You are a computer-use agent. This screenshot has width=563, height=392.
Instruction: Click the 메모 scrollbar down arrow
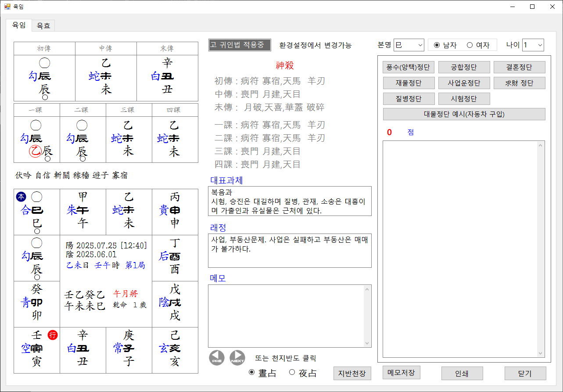click(x=368, y=343)
